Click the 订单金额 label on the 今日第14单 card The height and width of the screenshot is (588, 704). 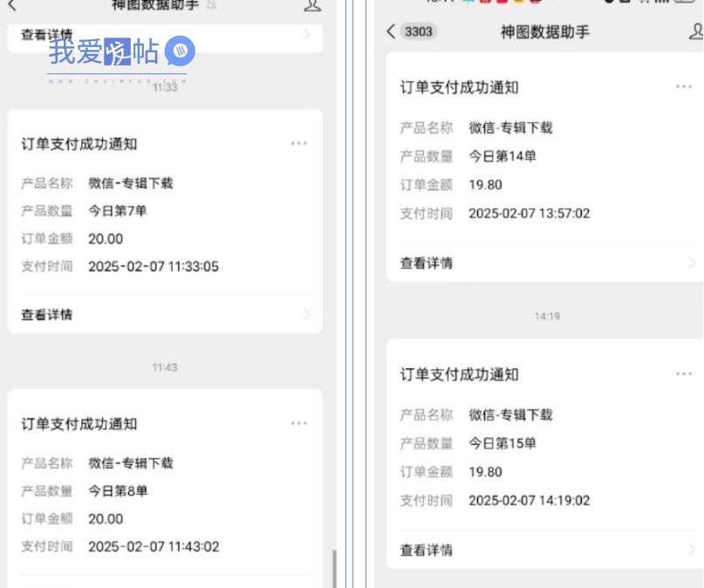click(426, 185)
